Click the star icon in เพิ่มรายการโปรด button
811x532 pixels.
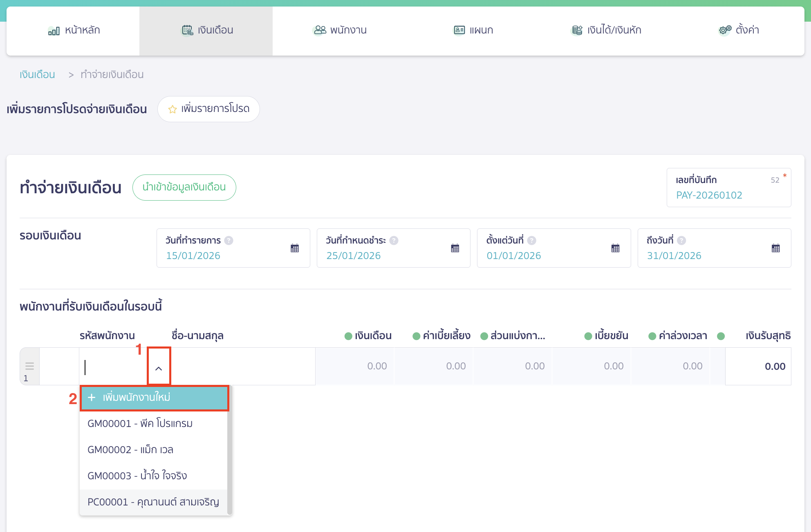pyautogui.click(x=172, y=109)
